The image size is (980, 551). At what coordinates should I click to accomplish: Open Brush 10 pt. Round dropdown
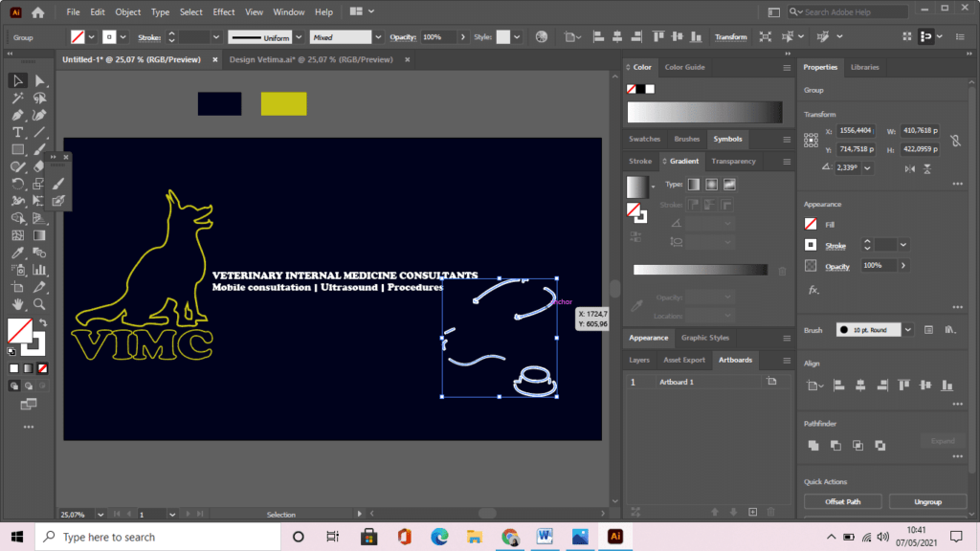(907, 330)
